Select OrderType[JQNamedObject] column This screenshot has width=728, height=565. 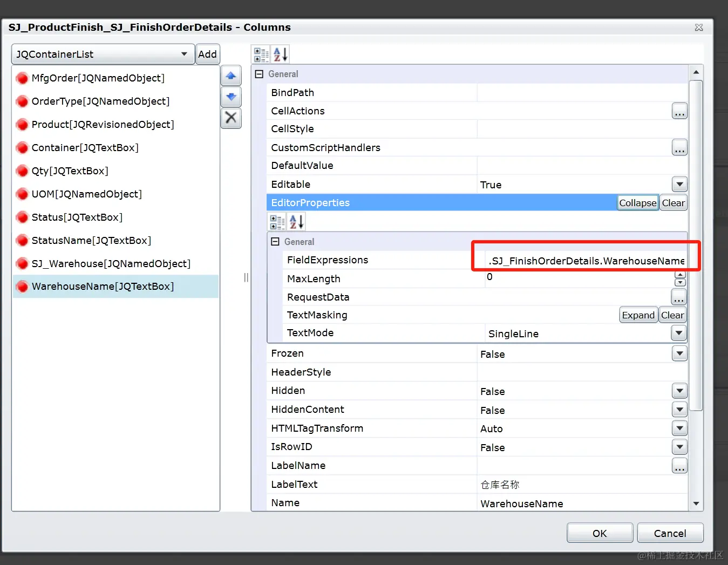[x=115, y=101]
